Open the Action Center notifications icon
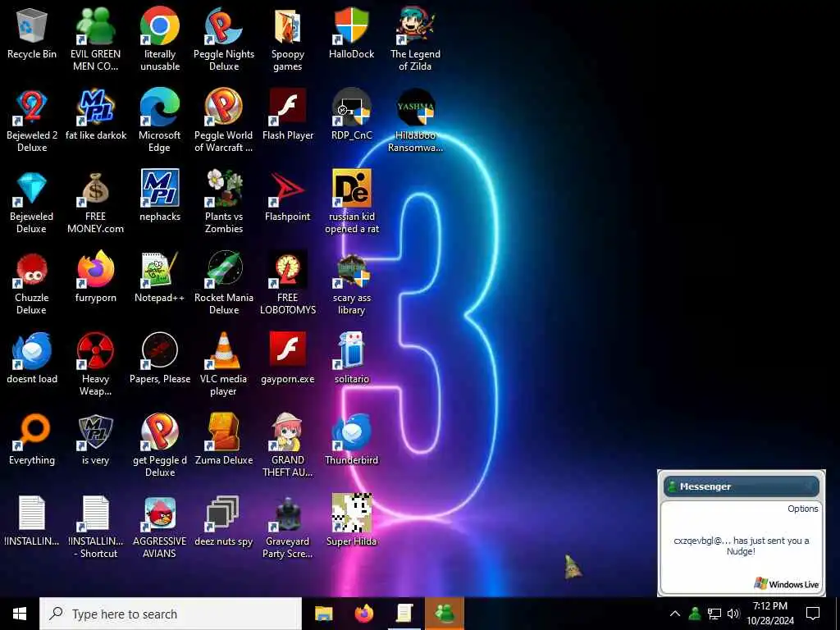 click(813, 614)
